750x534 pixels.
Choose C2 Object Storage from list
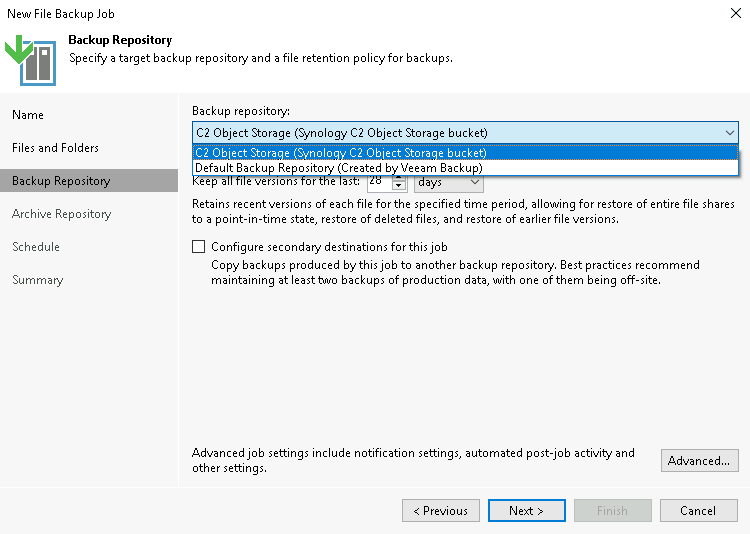click(465, 153)
